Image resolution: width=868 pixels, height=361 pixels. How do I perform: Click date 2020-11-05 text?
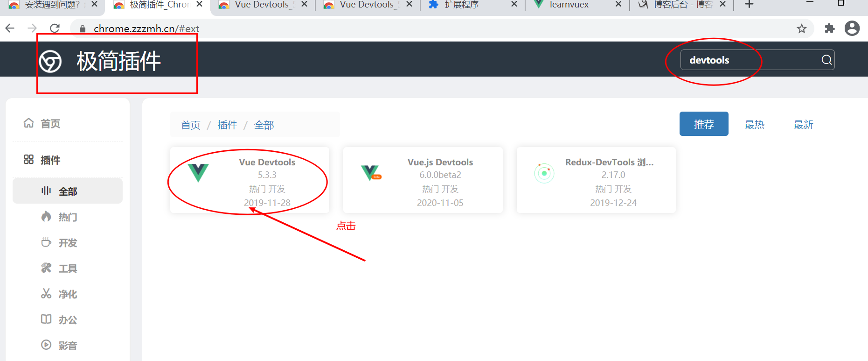[x=440, y=203]
